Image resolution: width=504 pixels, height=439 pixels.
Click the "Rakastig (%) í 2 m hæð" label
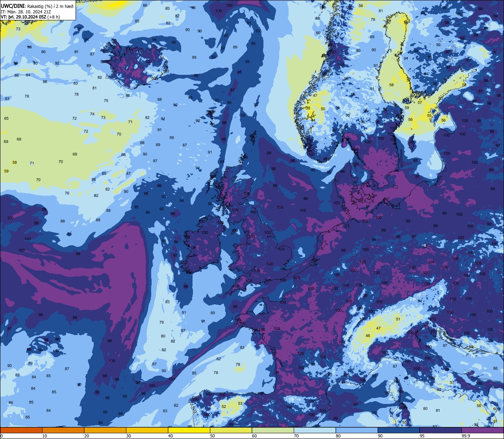(x=50, y=6)
